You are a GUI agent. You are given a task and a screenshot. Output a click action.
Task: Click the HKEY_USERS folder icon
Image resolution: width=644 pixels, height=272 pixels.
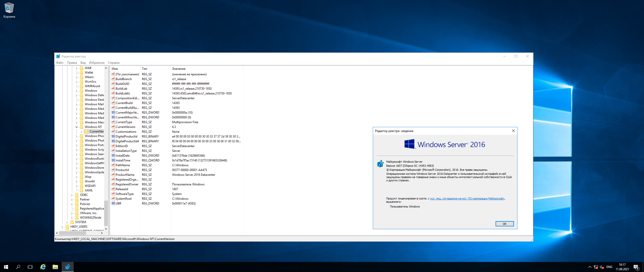pyautogui.click(x=67, y=227)
